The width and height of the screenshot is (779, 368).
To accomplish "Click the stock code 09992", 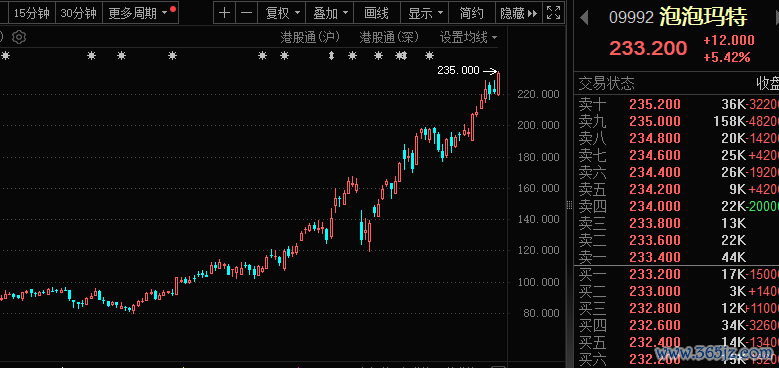I will click(631, 18).
